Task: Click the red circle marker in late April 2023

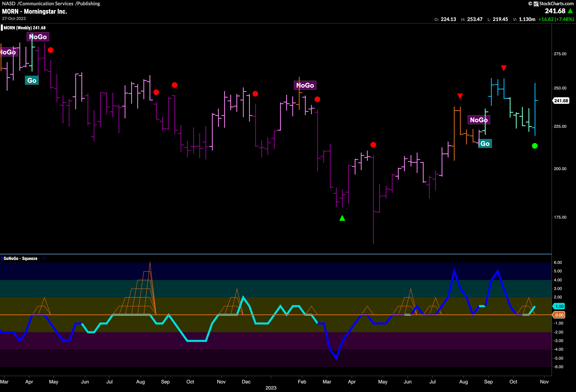Action: [x=373, y=145]
